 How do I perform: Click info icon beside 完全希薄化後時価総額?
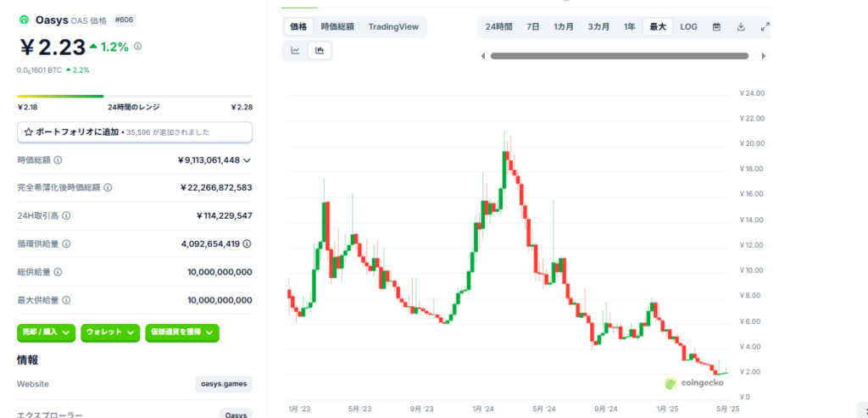(108, 188)
